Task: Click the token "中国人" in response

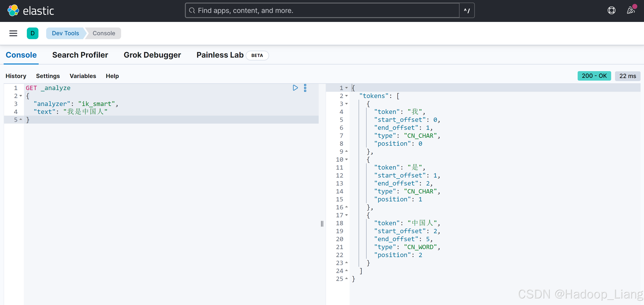Action: click(422, 223)
